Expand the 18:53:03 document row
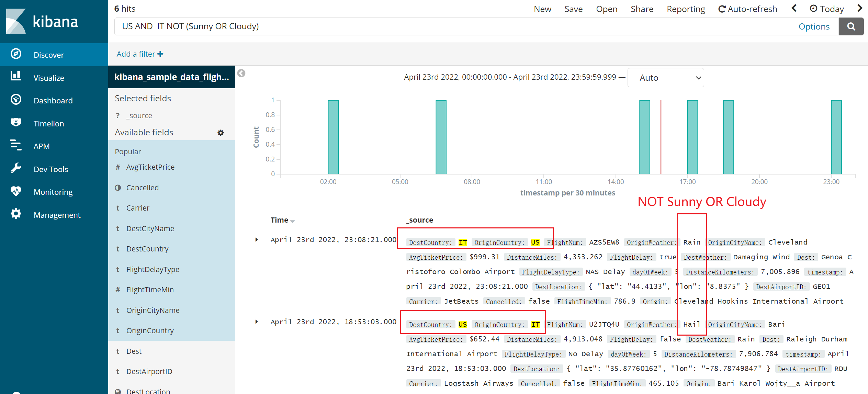The image size is (868, 394). coord(257,322)
